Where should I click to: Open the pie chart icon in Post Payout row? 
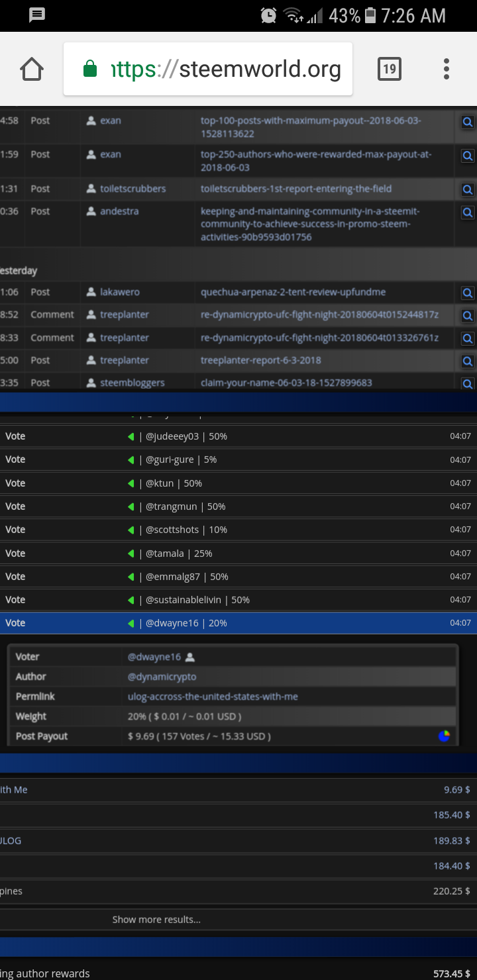point(444,736)
